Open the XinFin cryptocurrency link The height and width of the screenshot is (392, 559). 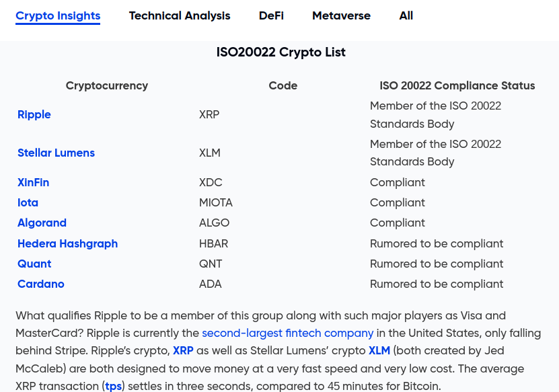[x=33, y=182]
